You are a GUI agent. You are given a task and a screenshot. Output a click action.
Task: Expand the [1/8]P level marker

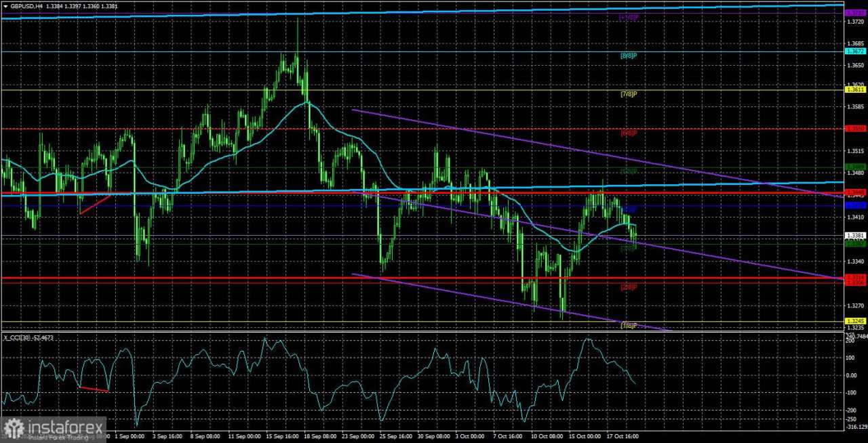(627, 326)
